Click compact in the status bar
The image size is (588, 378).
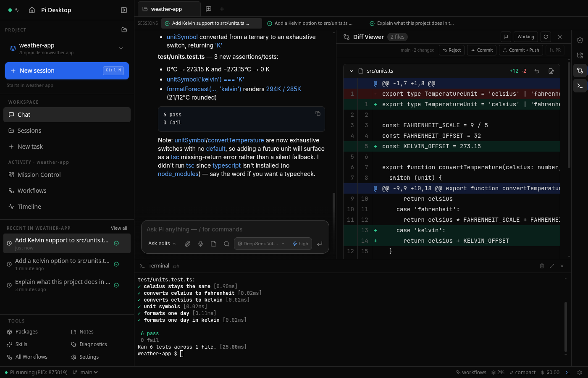[522, 372]
